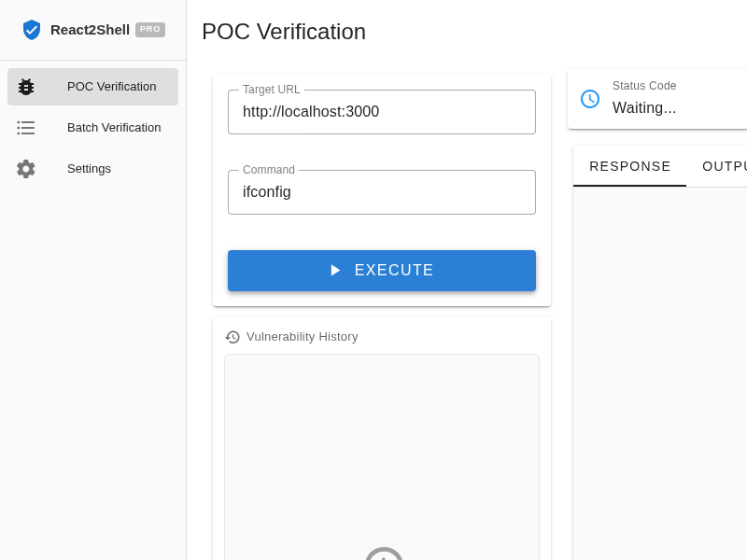
Task: Click the Status Code clock icon
Action: coord(590,99)
